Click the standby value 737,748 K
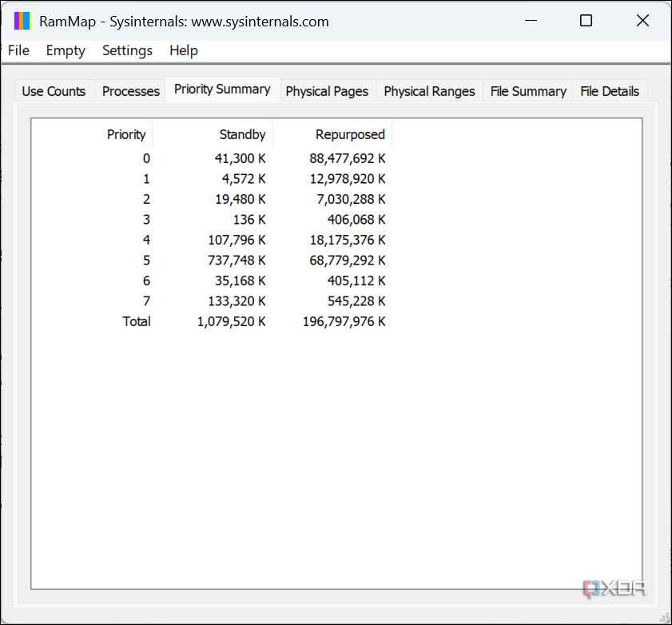Image resolution: width=672 pixels, height=625 pixels. point(237,261)
